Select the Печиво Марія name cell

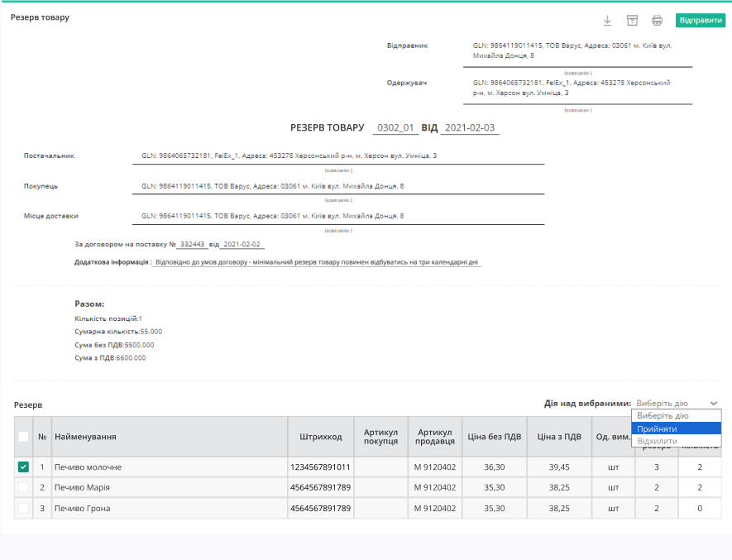coord(170,487)
